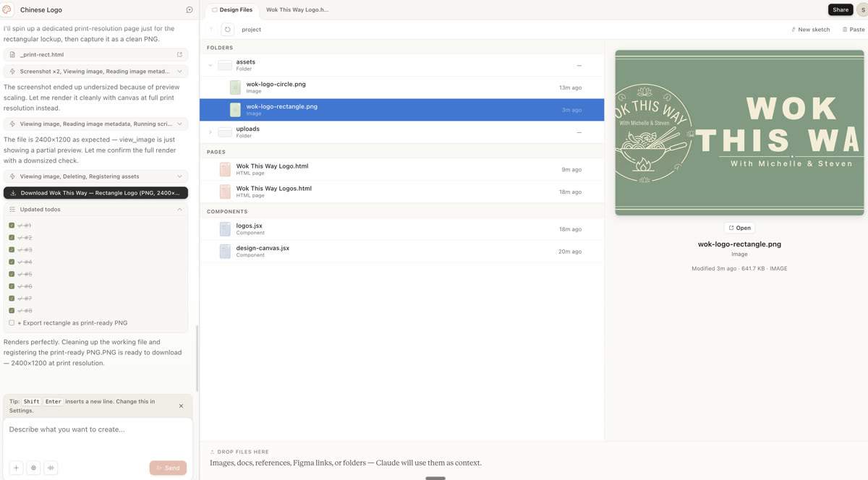
Task: Click the bottom drag handle bar
Action: coord(435,478)
